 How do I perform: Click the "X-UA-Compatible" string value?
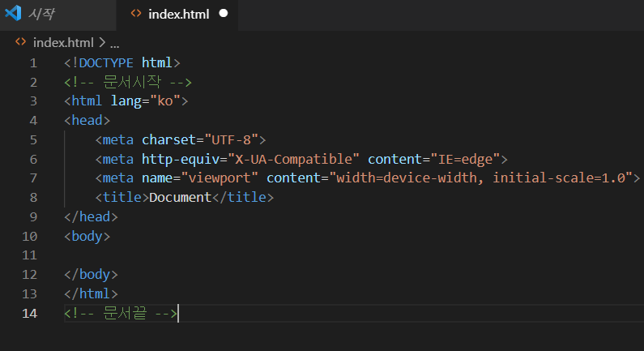coord(293,159)
